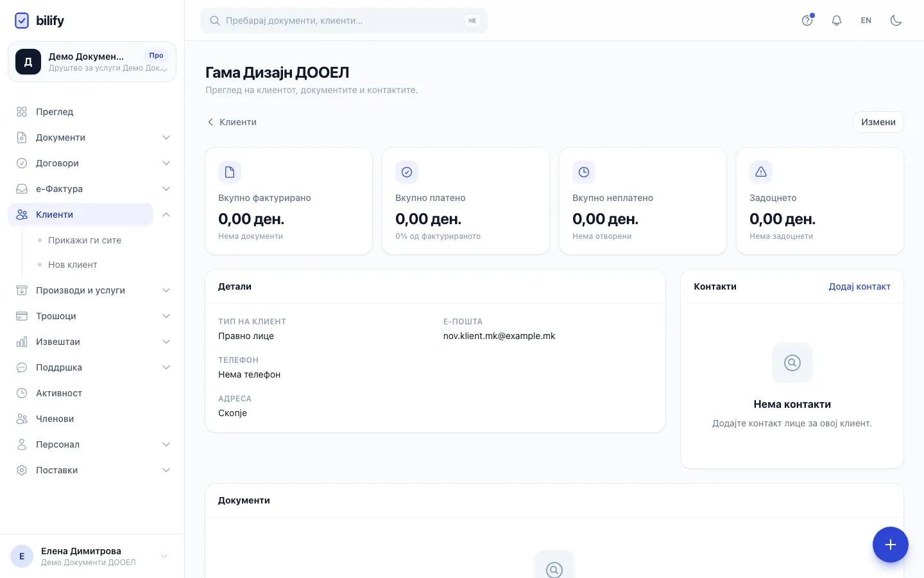Click the bilify logo
The width and height of the screenshot is (924, 578).
click(x=39, y=21)
